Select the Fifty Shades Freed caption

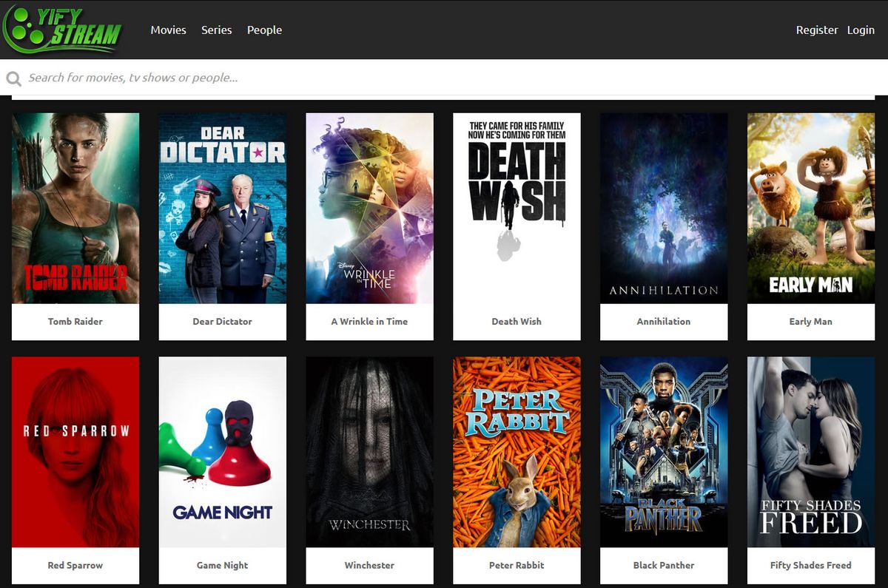(811, 566)
